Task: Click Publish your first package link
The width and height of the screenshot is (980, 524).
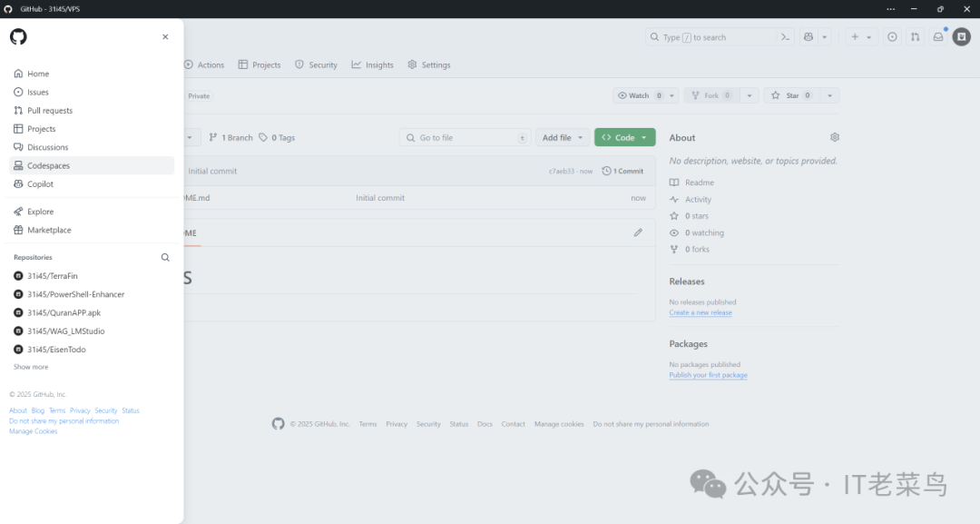Action: 708,375
